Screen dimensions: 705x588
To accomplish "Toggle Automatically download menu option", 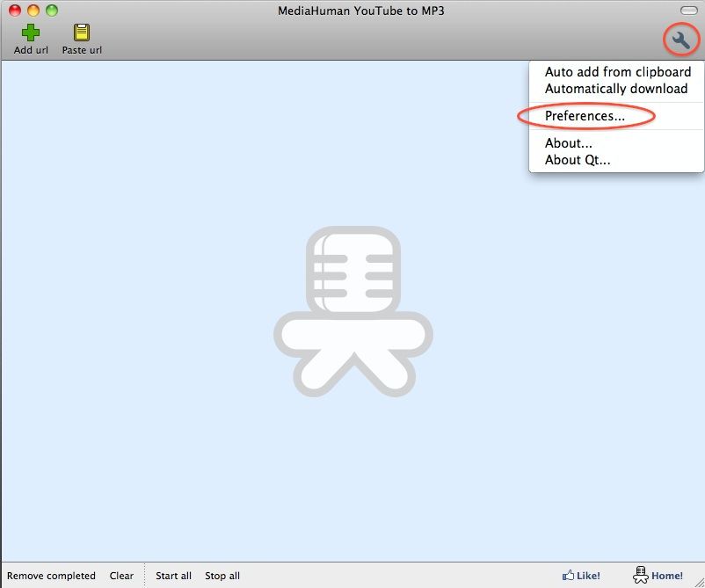I will 616,89.
